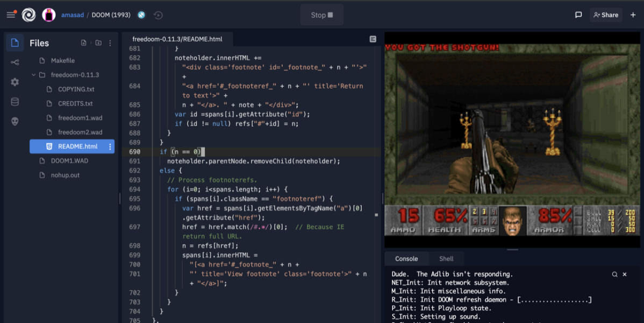This screenshot has height=323, width=644.
Task: Click the Share button
Action: click(605, 15)
